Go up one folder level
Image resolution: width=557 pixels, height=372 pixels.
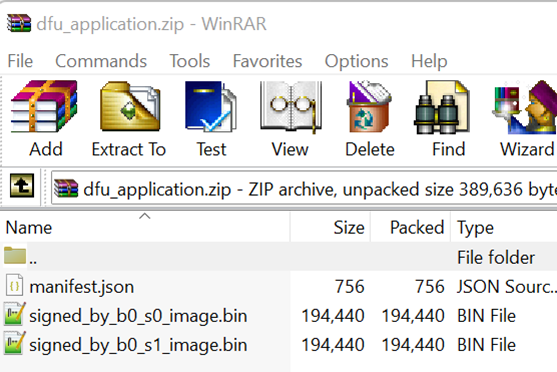click(22, 185)
